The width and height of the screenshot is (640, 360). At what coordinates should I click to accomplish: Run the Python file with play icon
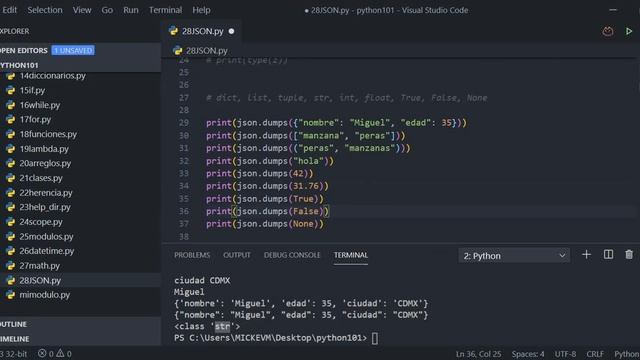tap(629, 31)
